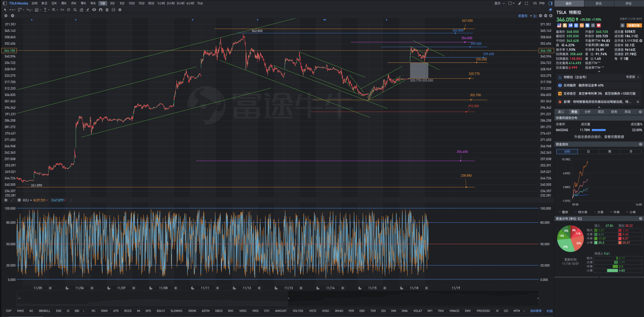Expand the trend line tool options
Screen dimensions: 644x317
pos(15,10)
